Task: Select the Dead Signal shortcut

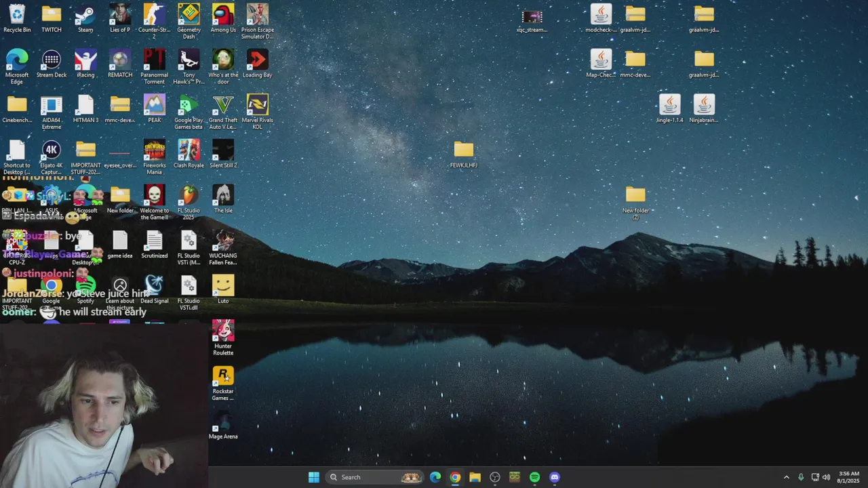Action: click(155, 290)
